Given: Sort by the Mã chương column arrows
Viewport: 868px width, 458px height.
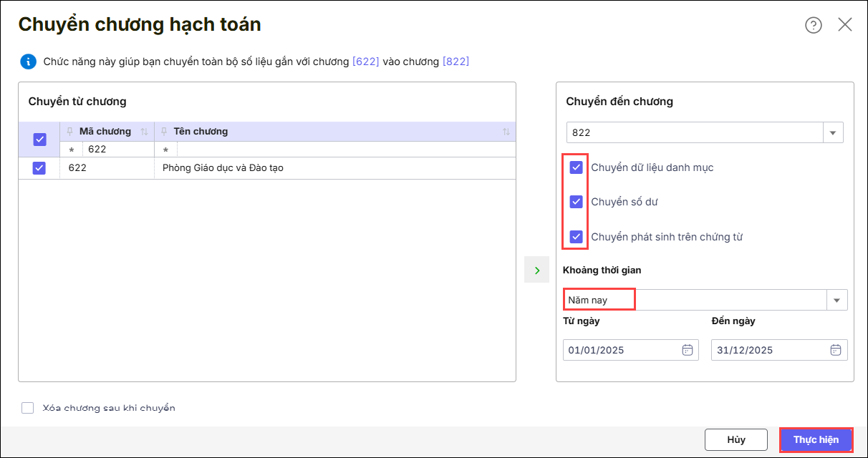Looking at the screenshot, I should [144, 132].
